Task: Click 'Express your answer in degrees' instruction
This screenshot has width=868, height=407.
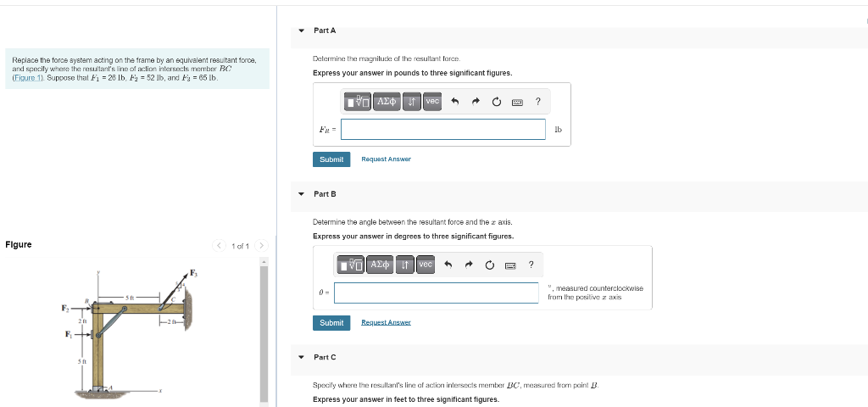Action: point(413,237)
